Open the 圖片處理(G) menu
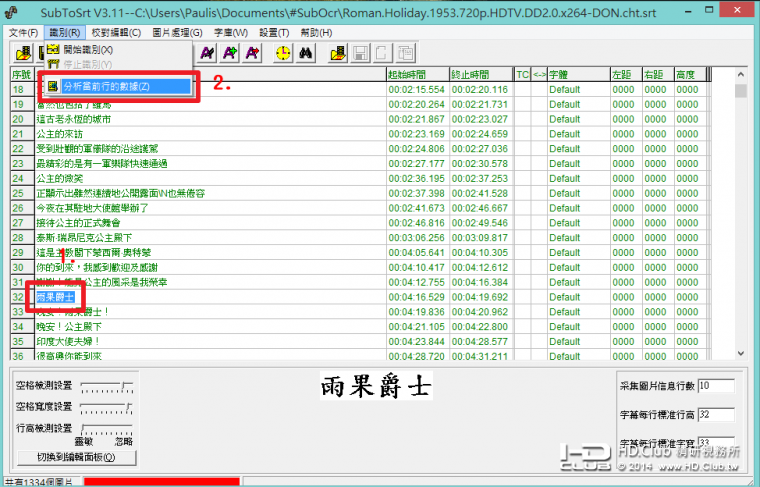 pyautogui.click(x=177, y=32)
